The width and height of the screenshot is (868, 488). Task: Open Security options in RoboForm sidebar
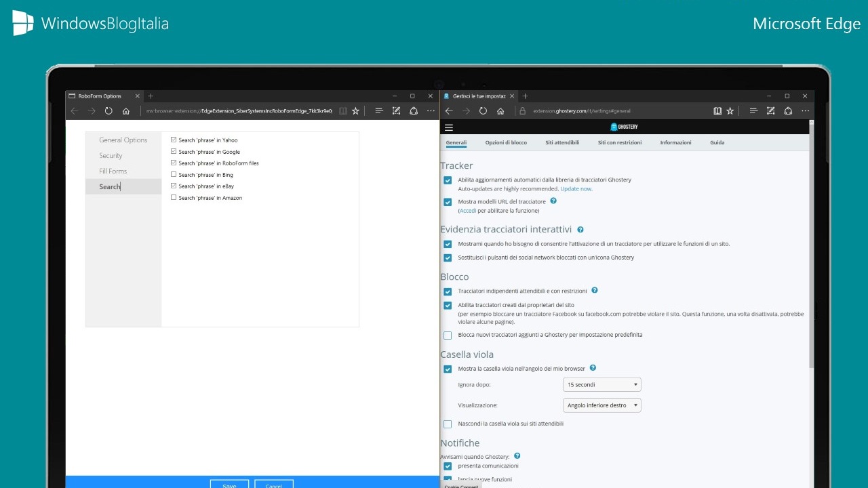123,156
